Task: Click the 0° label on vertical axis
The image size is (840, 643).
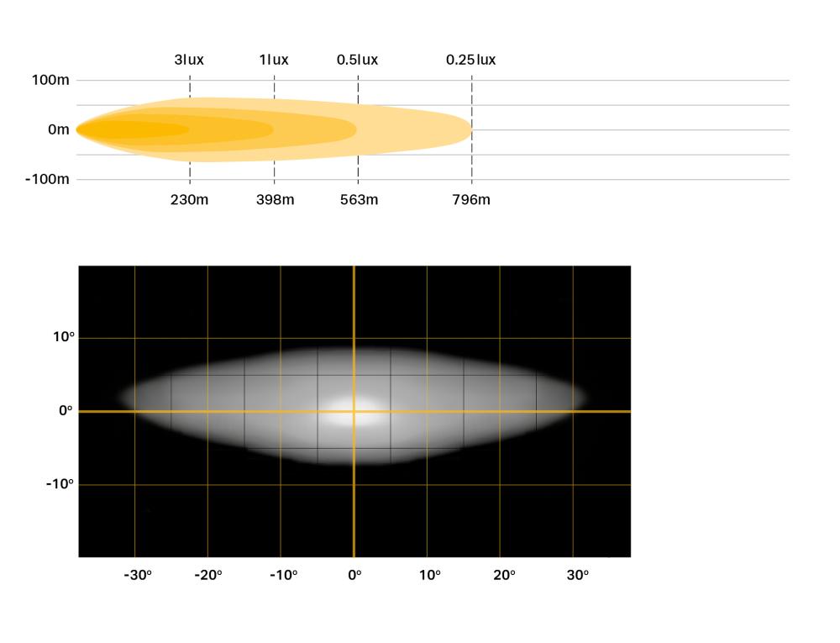Action: [66, 410]
